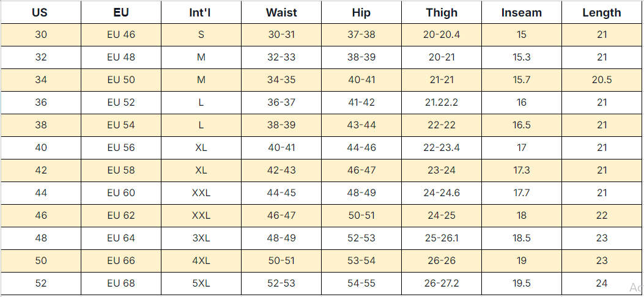The width and height of the screenshot is (644, 297).
Task: Click the length value 20.5
Action: (602, 80)
